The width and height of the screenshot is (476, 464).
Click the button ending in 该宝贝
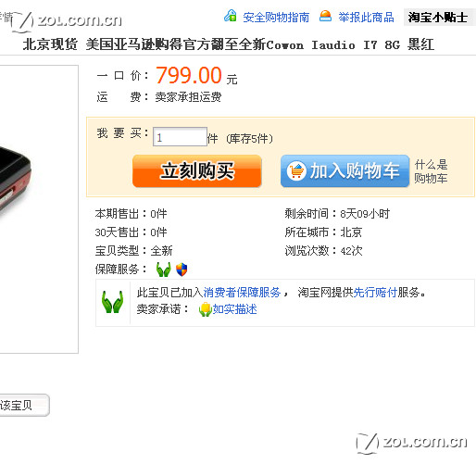click(24, 405)
